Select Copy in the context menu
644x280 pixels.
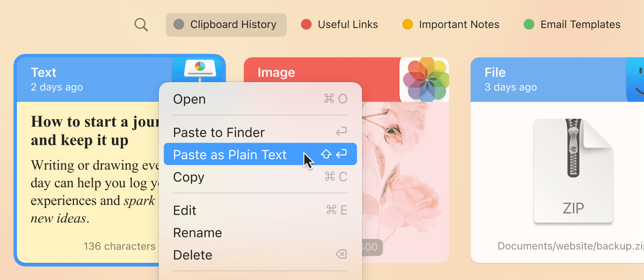[x=189, y=177]
